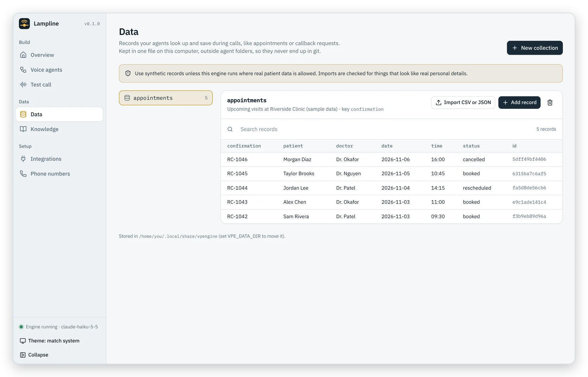Click the Knowledge book icon
This screenshot has width=588, height=377.
pyautogui.click(x=23, y=129)
